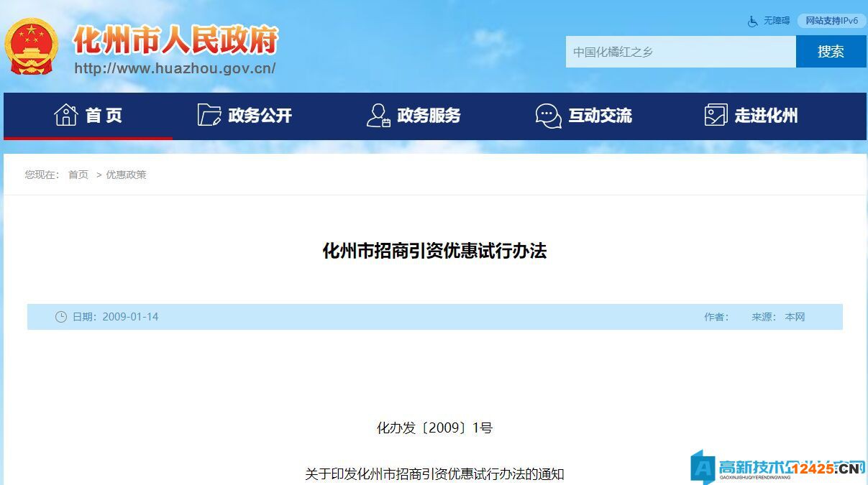Focus the 中国化橘红之乡 search field

[680, 52]
